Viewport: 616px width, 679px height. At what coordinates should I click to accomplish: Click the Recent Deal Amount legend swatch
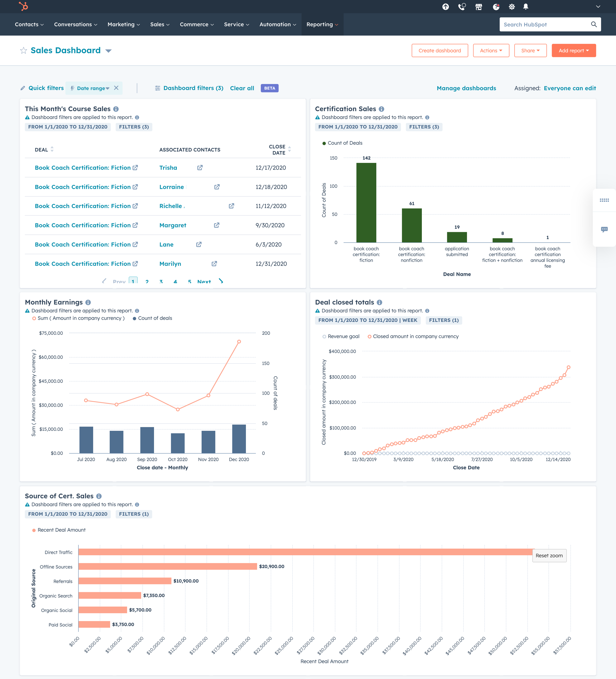[x=34, y=530]
